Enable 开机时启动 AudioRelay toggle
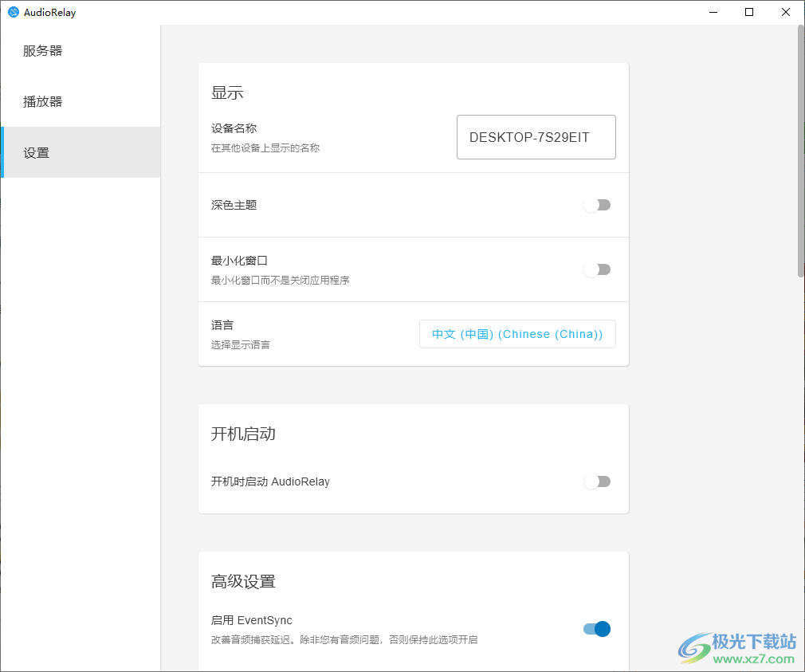Image resolution: width=805 pixels, height=672 pixels. (596, 481)
